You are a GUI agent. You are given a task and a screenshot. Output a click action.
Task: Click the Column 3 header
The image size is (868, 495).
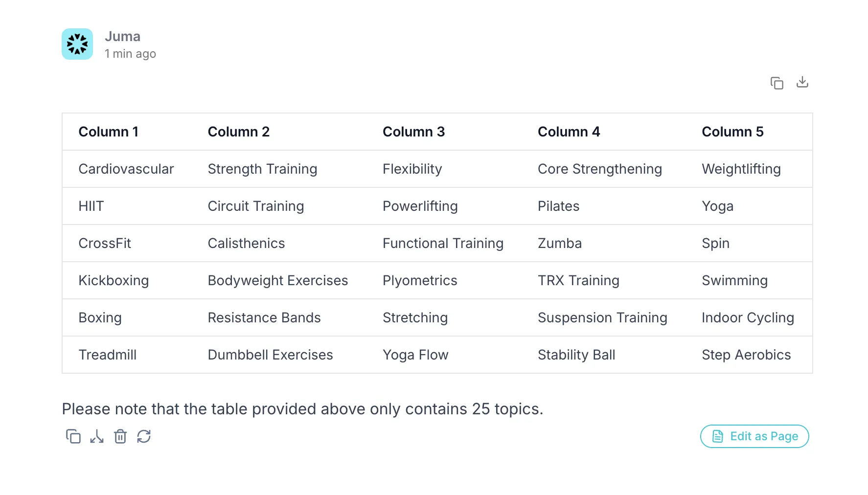tap(413, 132)
